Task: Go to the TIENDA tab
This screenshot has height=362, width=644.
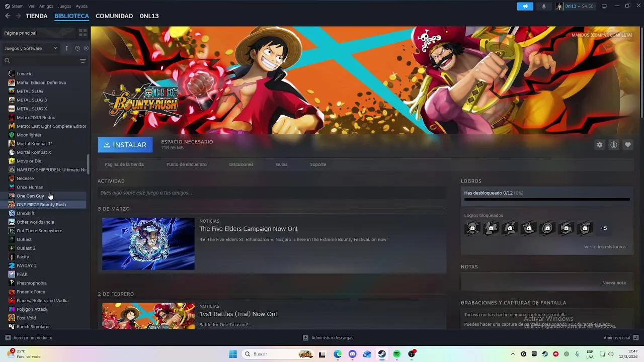Action: point(37,16)
